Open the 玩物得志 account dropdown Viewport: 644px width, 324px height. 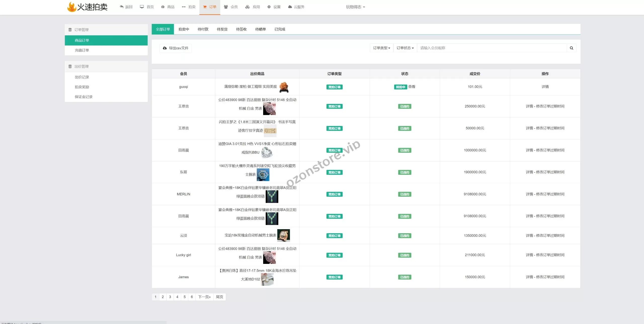(x=355, y=7)
